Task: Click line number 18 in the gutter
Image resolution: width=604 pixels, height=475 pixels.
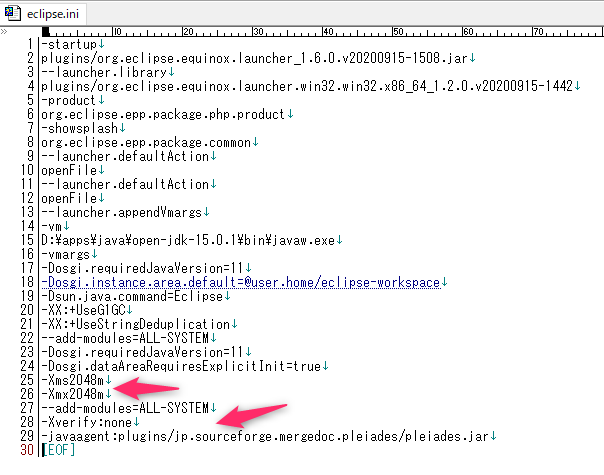Action: (27, 282)
